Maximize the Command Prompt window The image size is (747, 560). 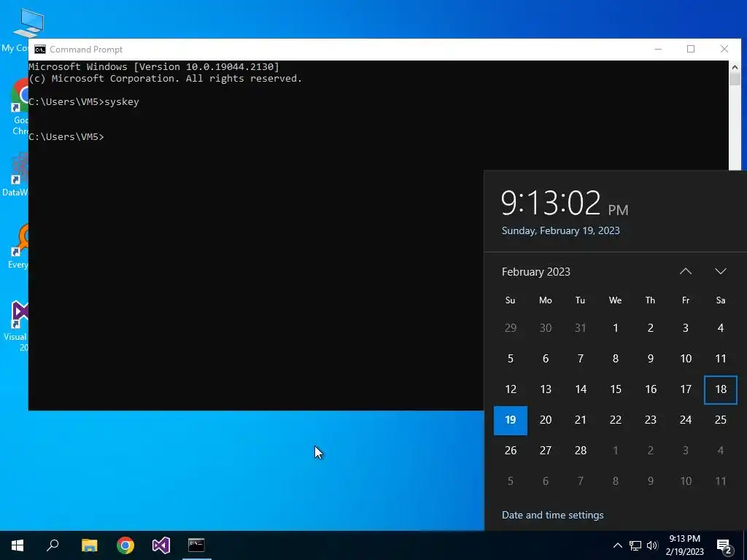691,49
